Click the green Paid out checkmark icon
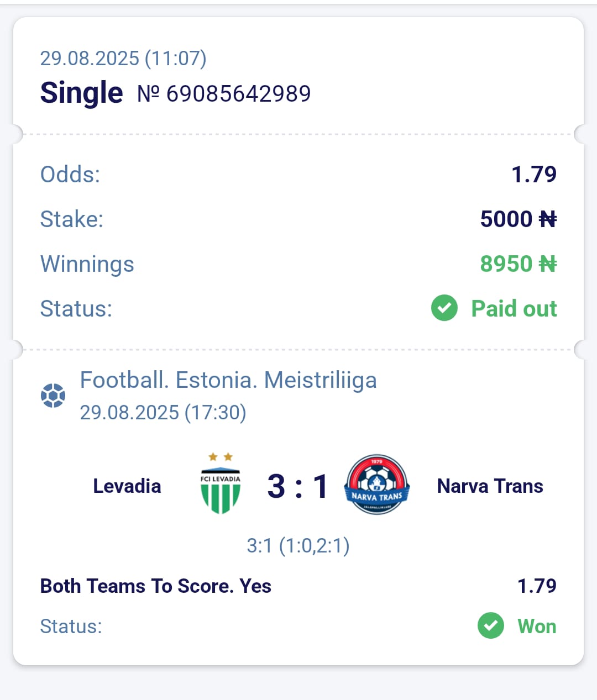This screenshot has height=700, width=597. (x=444, y=308)
